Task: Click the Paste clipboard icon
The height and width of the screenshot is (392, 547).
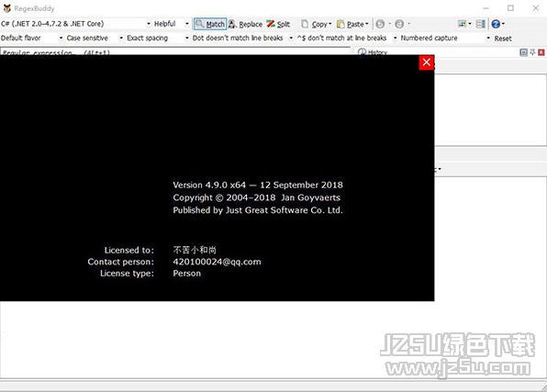Action: 340,24
